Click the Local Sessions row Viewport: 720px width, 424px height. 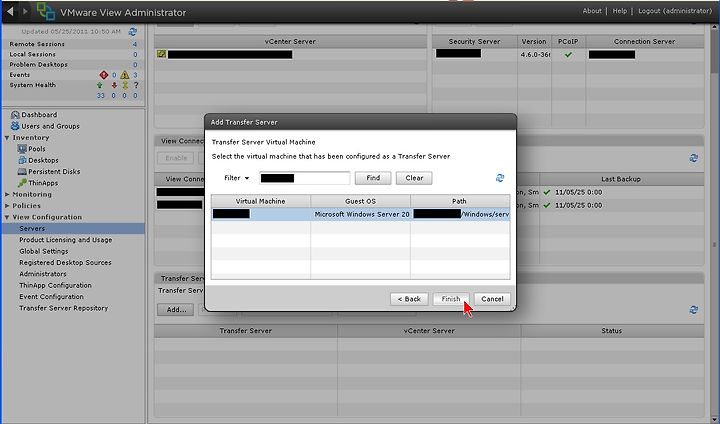click(73, 54)
